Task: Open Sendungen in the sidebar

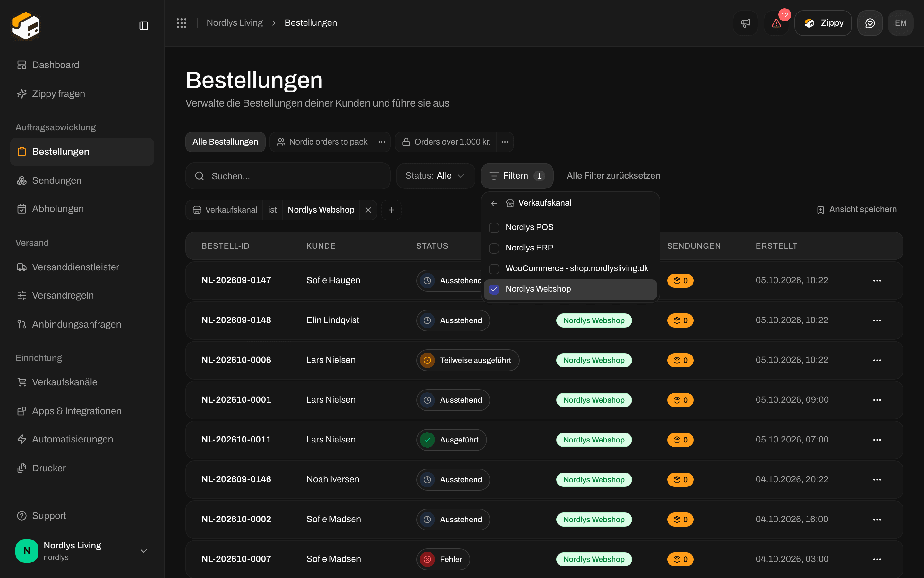Action: [x=82, y=180]
